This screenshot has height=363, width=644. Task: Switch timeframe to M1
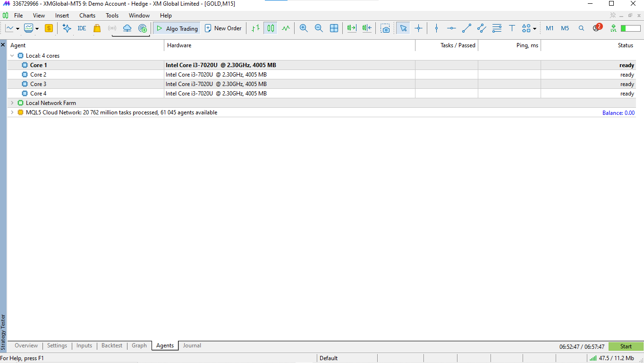[550, 28]
